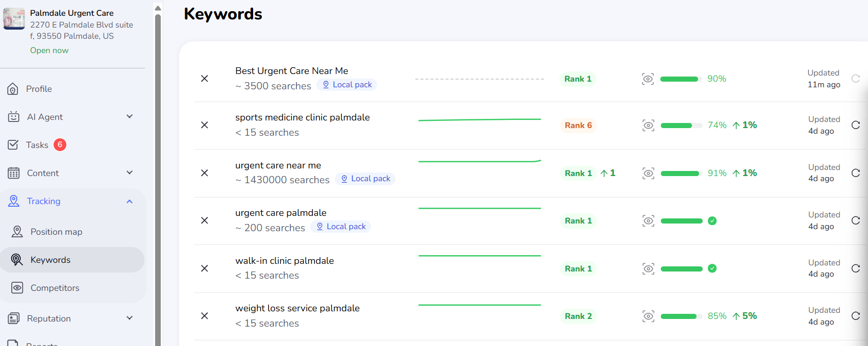Refresh the 'urgent care near me' keyword ranking

pos(856,173)
